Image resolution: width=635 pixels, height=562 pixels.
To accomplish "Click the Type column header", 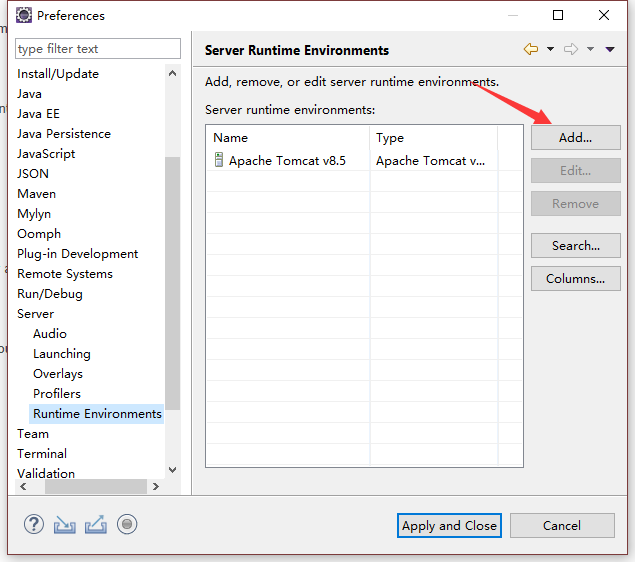I will point(434,138).
